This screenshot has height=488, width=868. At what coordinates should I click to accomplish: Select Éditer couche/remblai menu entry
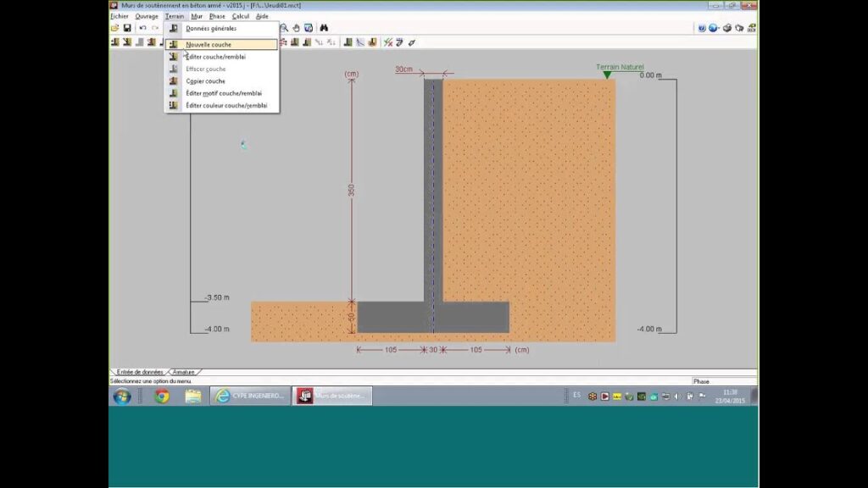(x=215, y=57)
